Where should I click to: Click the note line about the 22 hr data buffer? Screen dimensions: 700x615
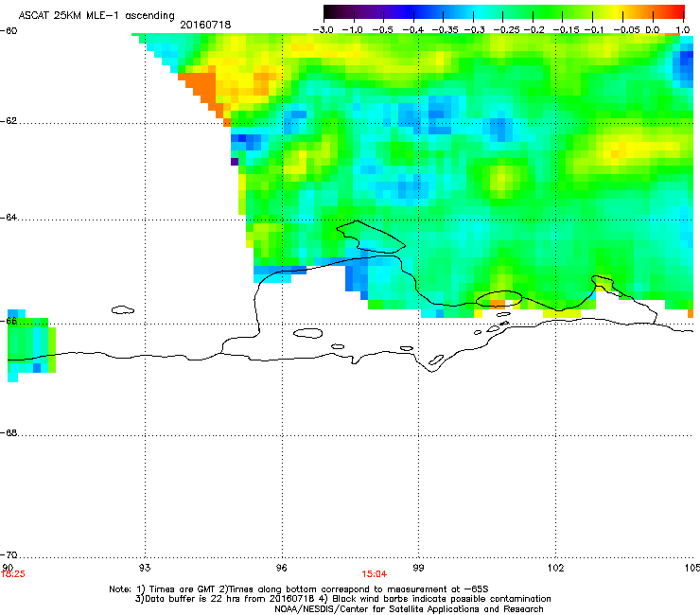(x=342, y=599)
